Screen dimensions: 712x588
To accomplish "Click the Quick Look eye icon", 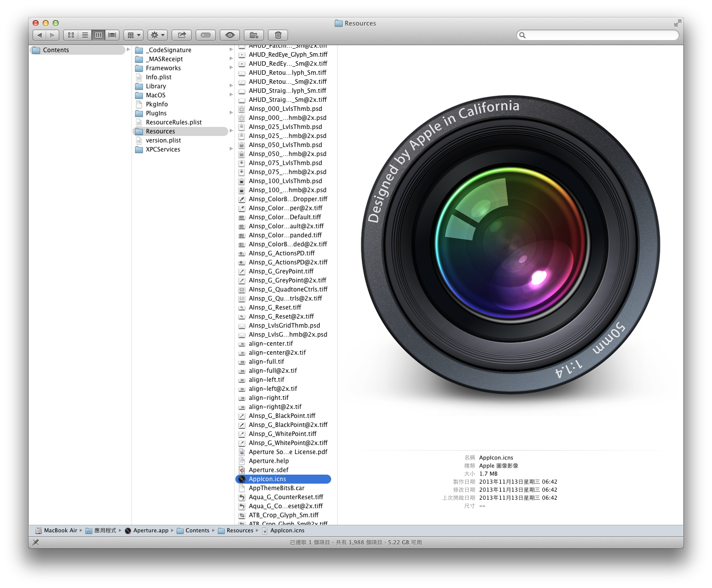I will (230, 35).
